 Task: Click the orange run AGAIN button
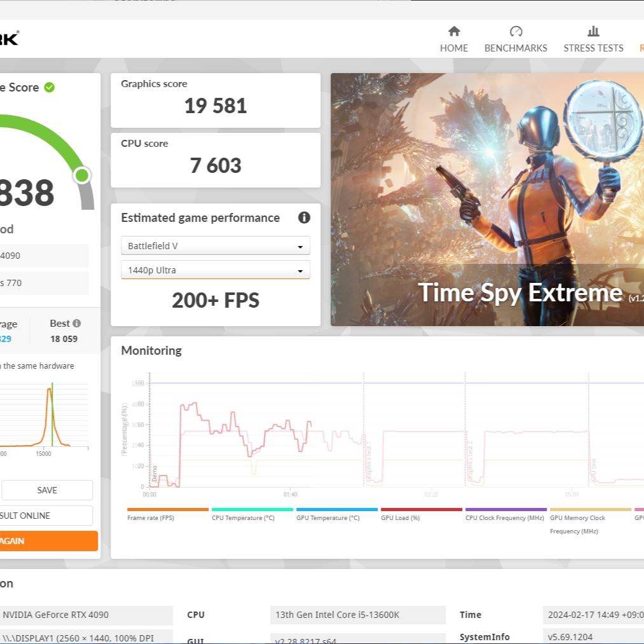(x=49, y=541)
